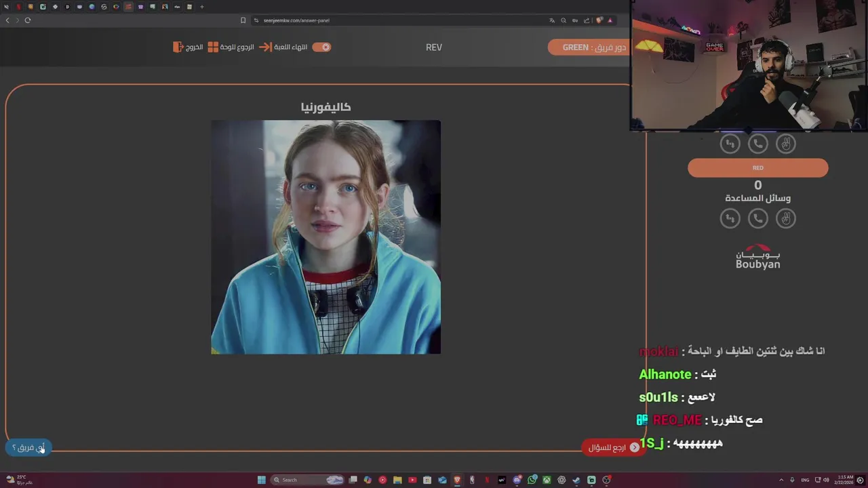The width and height of the screenshot is (868, 488).
Task: Click the دور فريق GREEN turn pill
Action: click(589, 47)
